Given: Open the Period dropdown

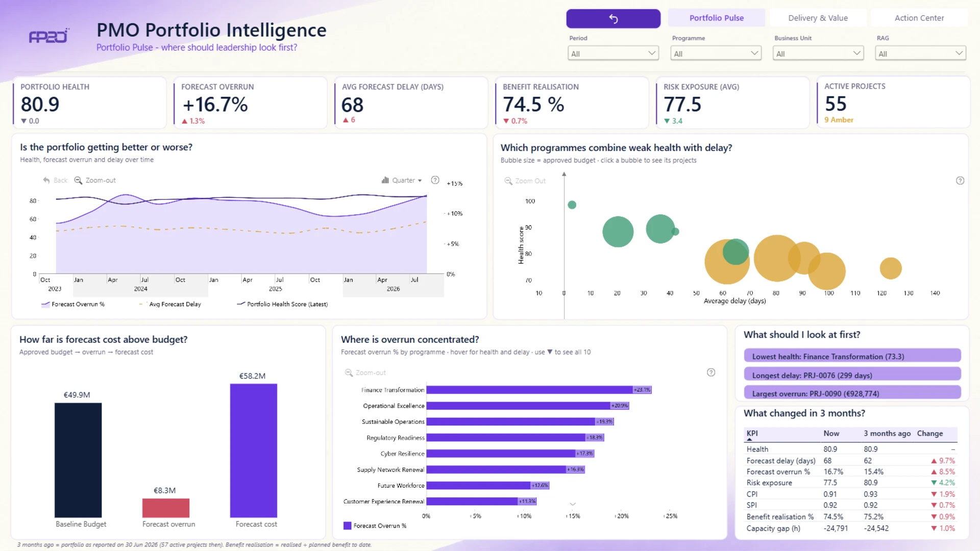Looking at the screenshot, I should pos(613,54).
